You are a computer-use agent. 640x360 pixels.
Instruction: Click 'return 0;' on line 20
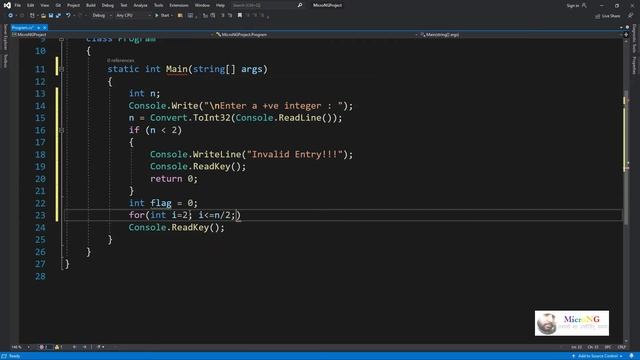173,178
